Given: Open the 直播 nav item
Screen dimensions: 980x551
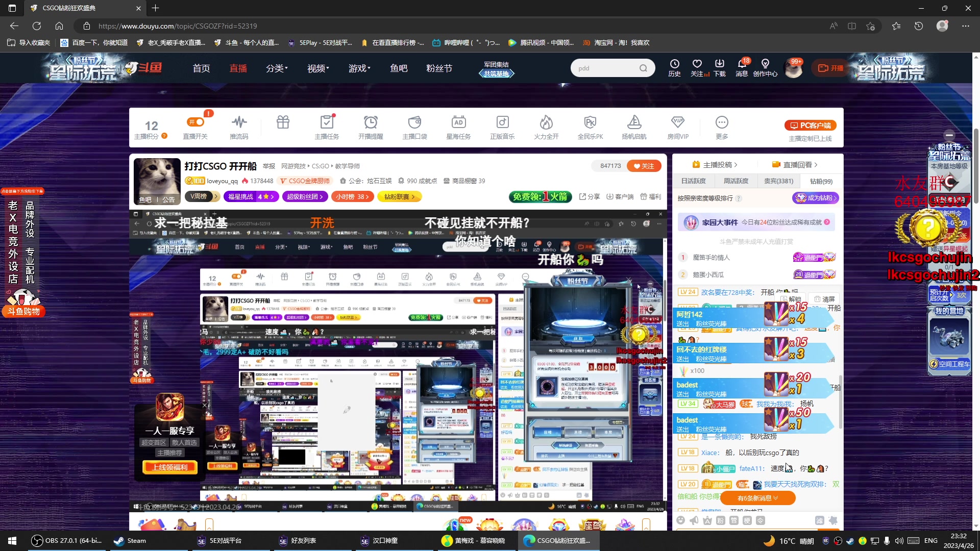Looking at the screenshot, I should point(238,68).
